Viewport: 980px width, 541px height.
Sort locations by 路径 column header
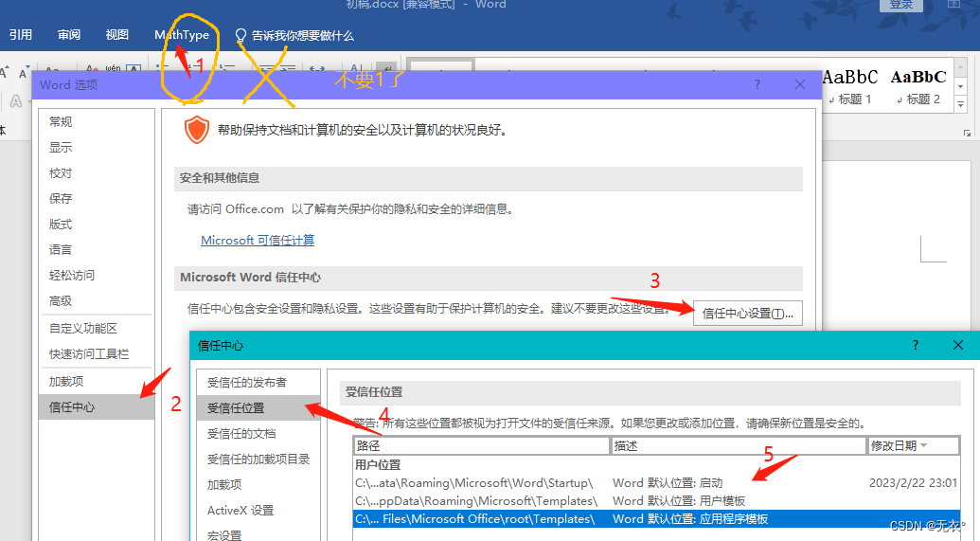click(481, 446)
